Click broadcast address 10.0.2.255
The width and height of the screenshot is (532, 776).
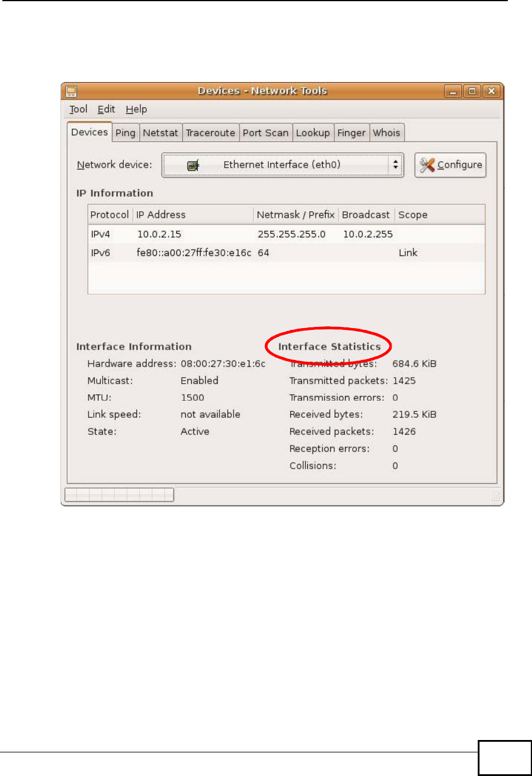click(367, 234)
